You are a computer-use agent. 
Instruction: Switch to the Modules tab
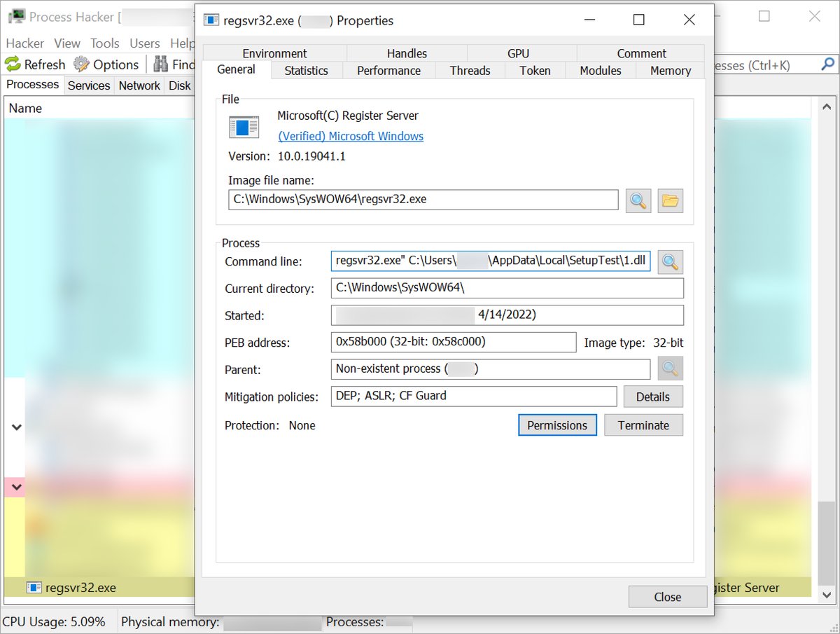pyautogui.click(x=601, y=71)
